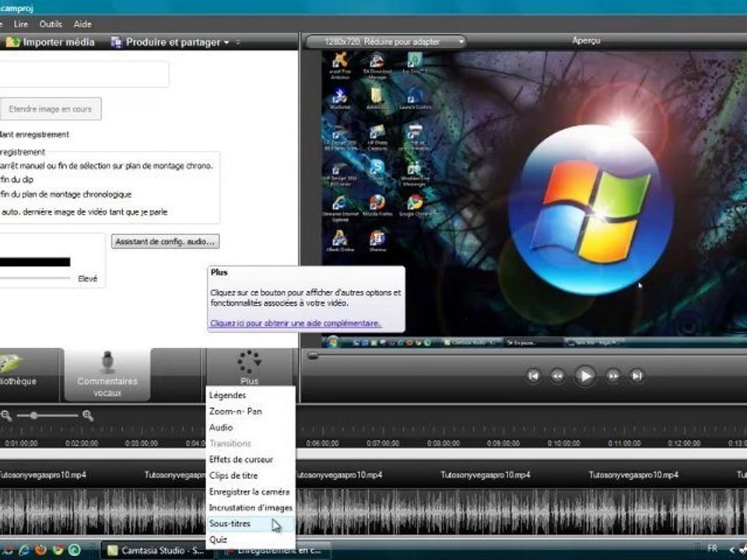
Task: Click the Camtasia Studio taskbar button
Action: pyautogui.click(x=156, y=551)
